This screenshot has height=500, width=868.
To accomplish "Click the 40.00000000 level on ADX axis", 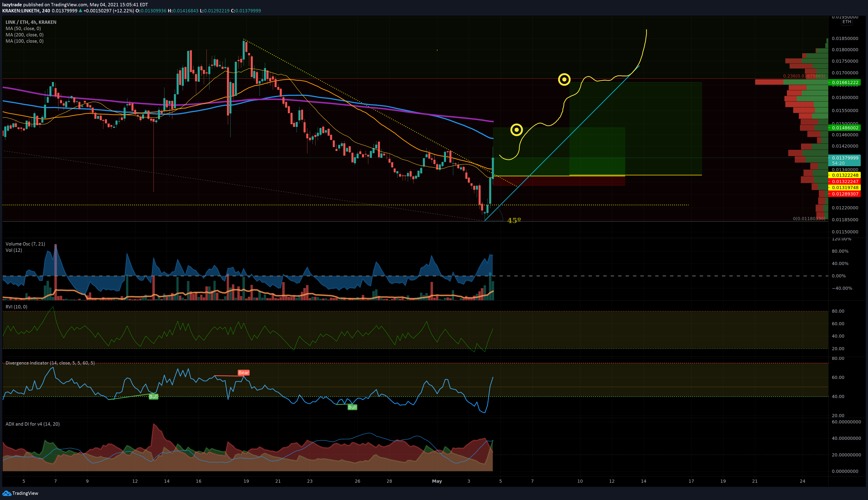I will click(x=846, y=438).
